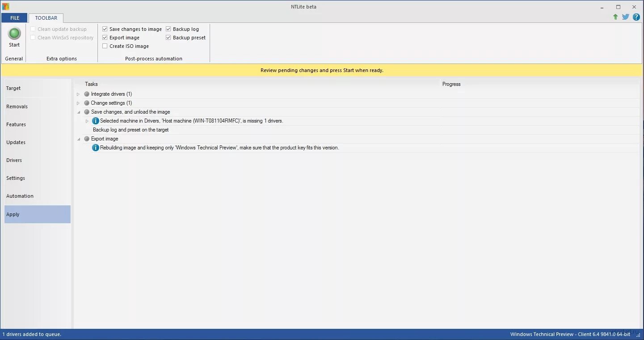Click info icon beside Selected machine message
Image resolution: width=644 pixels, height=340 pixels.
point(95,121)
